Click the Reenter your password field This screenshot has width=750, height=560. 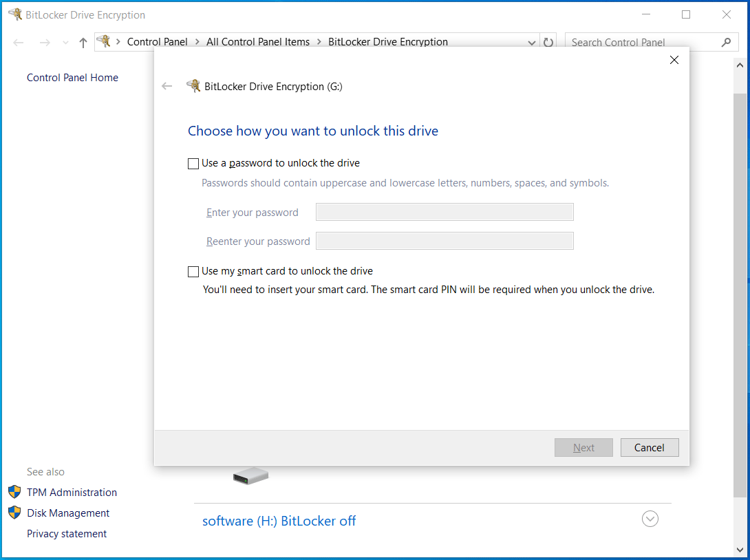[444, 241]
